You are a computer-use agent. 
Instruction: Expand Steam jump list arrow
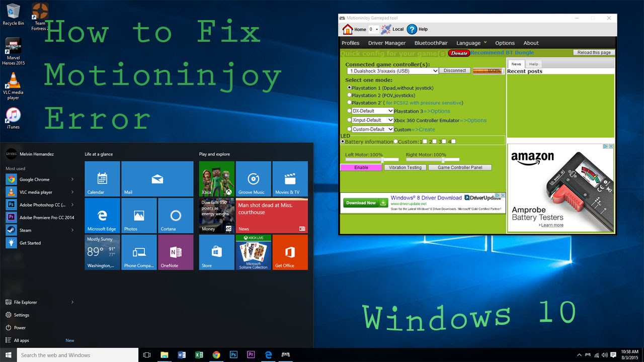(72, 230)
